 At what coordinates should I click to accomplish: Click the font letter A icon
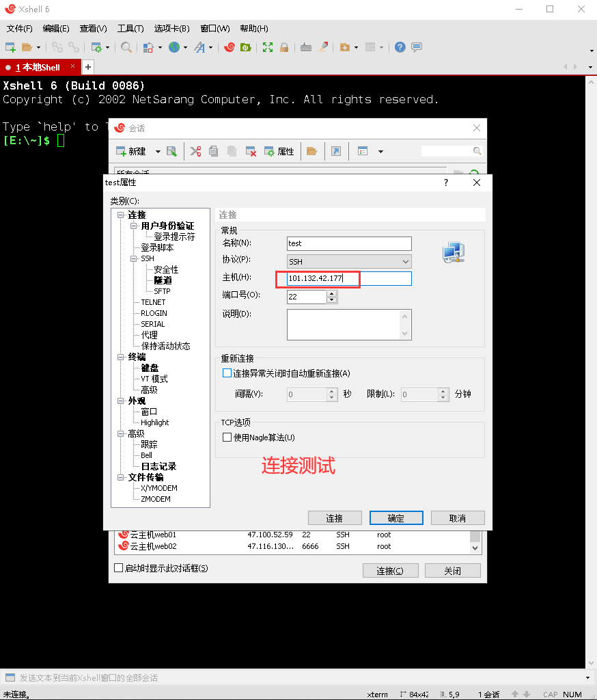tap(199, 47)
